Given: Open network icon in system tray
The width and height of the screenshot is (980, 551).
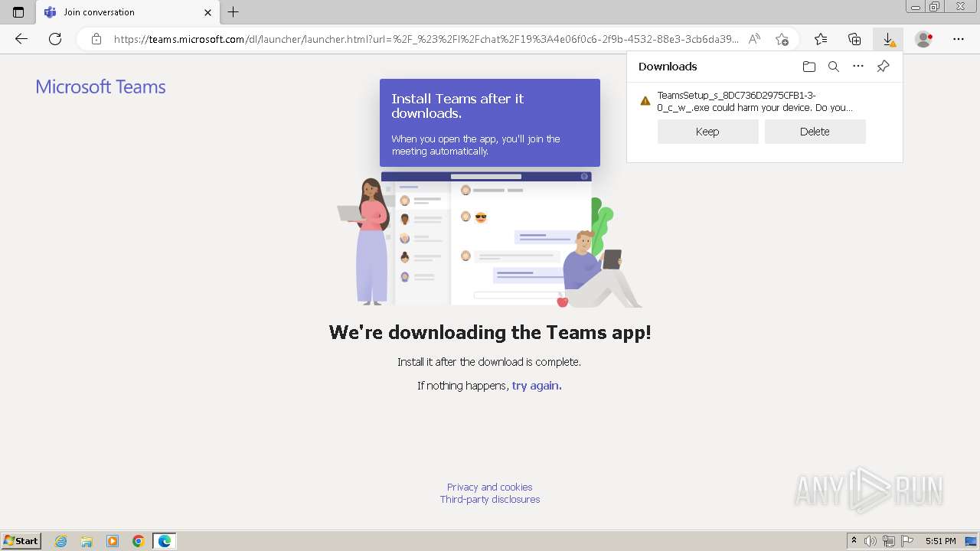Looking at the screenshot, I should [x=889, y=541].
